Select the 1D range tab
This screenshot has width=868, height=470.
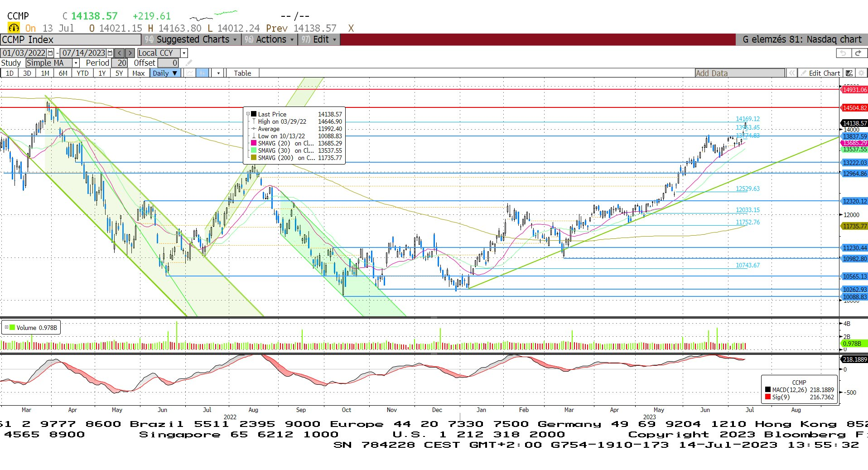[10, 73]
